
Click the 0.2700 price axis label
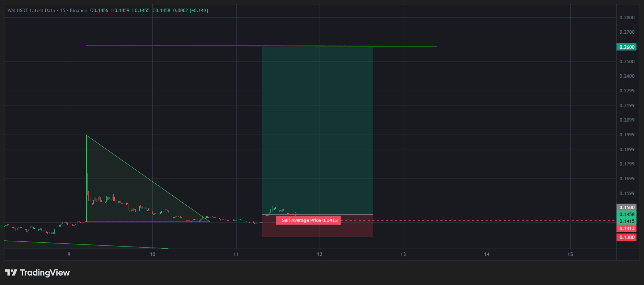[x=627, y=32]
